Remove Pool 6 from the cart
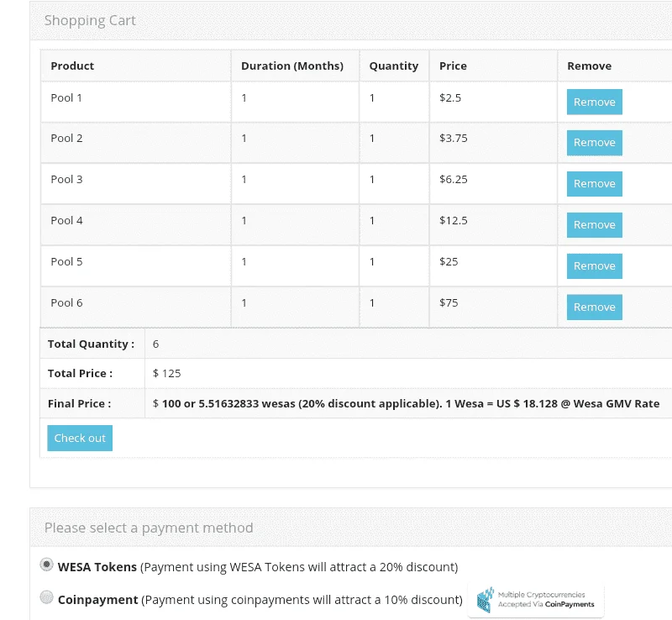Screen dimensions: 672x620 coord(594,307)
